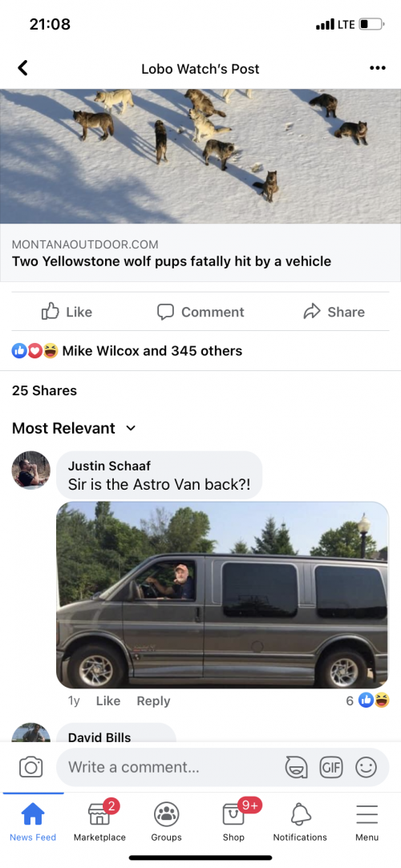This screenshot has width=401, height=868.
Task: Open the hamburger Menu tab
Action: (x=367, y=822)
